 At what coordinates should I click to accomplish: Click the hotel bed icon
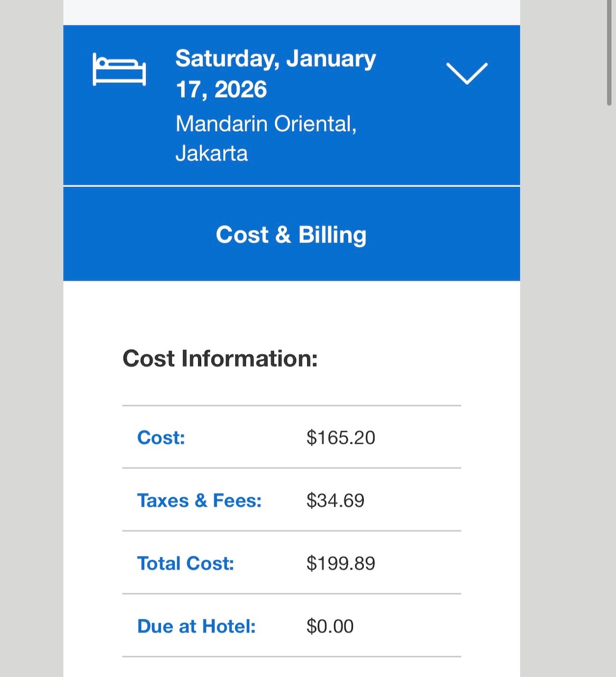click(119, 69)
